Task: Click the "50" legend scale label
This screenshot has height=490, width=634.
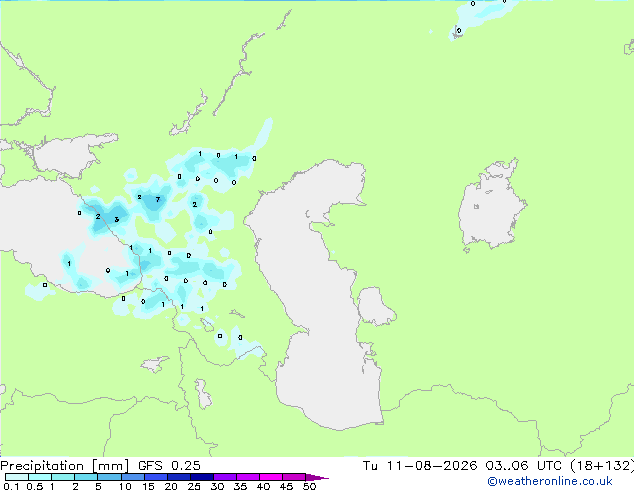Action: (310, 486)
